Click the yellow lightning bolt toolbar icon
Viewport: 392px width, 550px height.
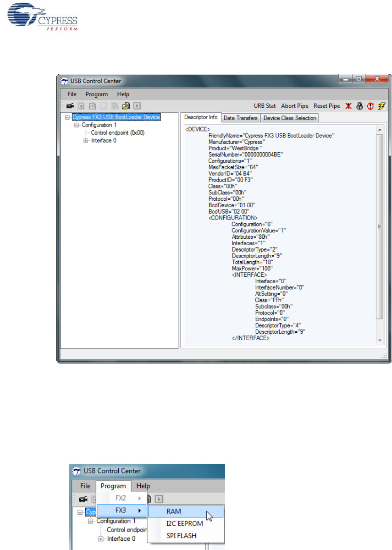(x=381, y=106)
